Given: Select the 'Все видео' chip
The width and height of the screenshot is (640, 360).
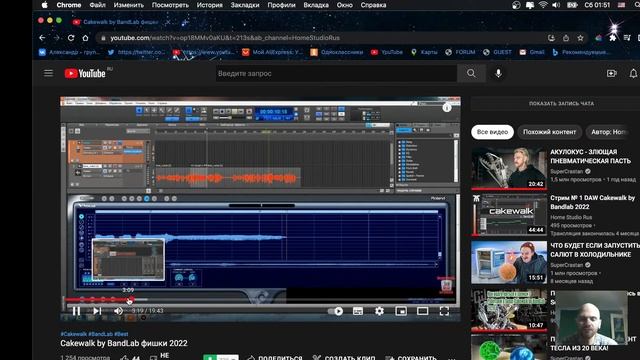Looking at the screenshot, I should [x=492, y=132].
